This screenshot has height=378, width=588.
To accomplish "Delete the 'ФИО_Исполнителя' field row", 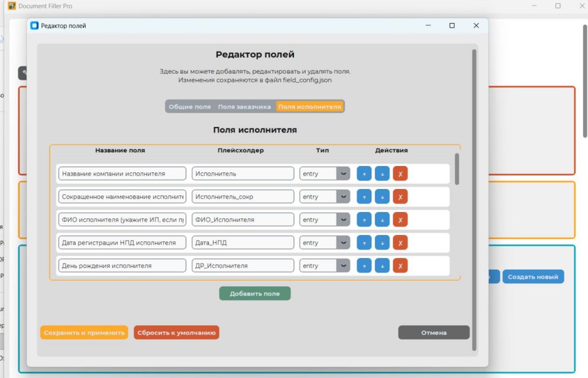I will (x=400, y=219).
